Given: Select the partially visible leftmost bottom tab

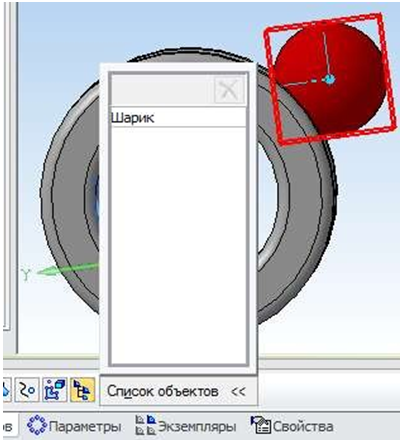Looking at the screenshot, I should point(9,425).
